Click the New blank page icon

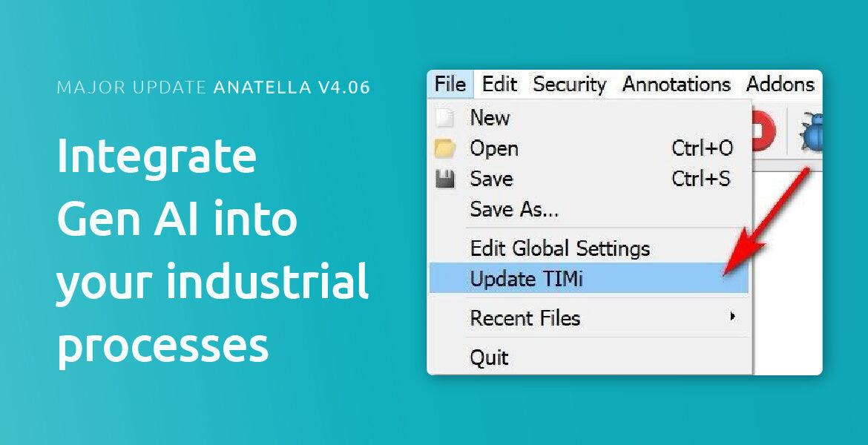[x=444, y=118]
